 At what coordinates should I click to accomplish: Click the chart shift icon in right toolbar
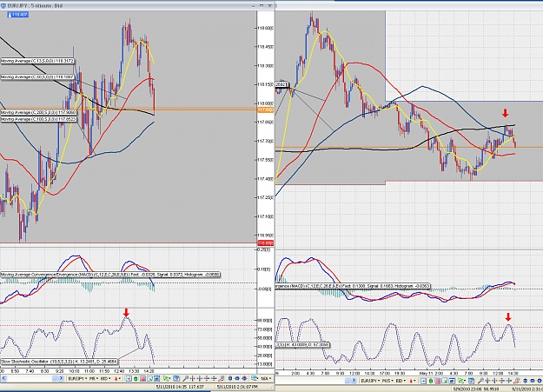tap(423, 381)
